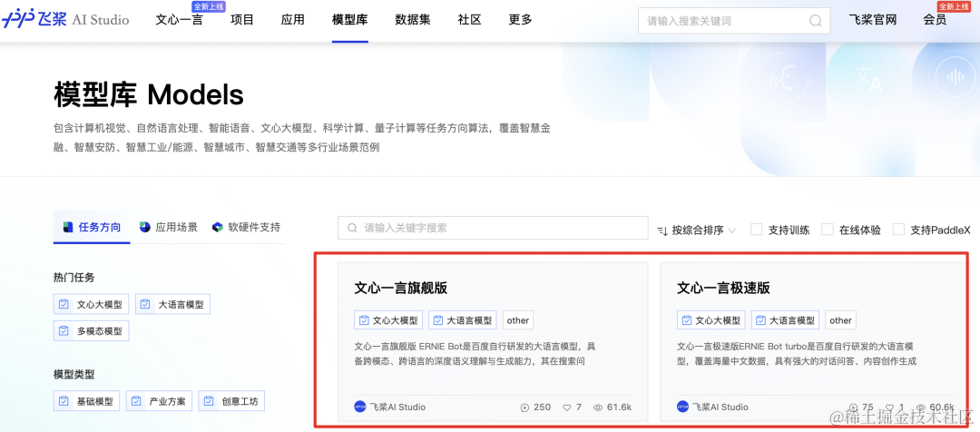Viewport: 980px width, 432px height.
Task: Click the magnifier icon in keyword search box
Action: 352,228
